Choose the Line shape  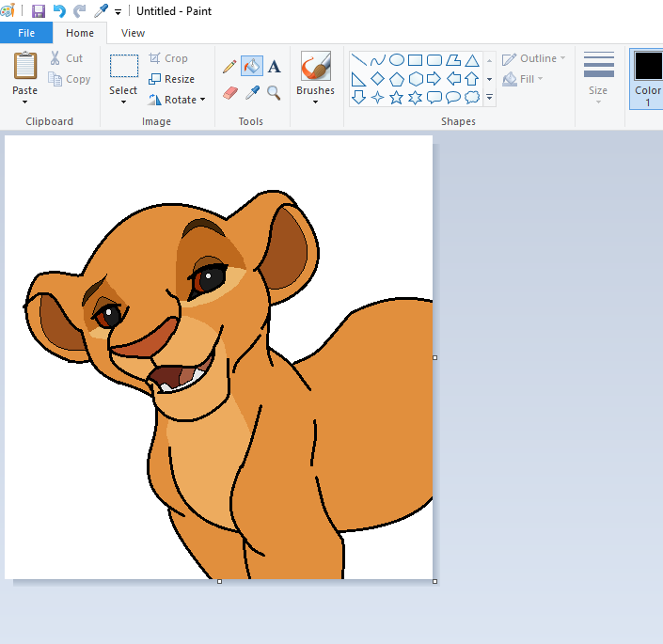tap(358, 60)
